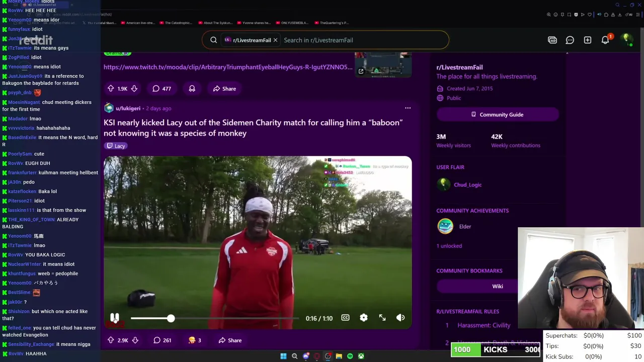
Task: Click the video seek bar handle
Action: pyautogui.click(x=171, y=318)
